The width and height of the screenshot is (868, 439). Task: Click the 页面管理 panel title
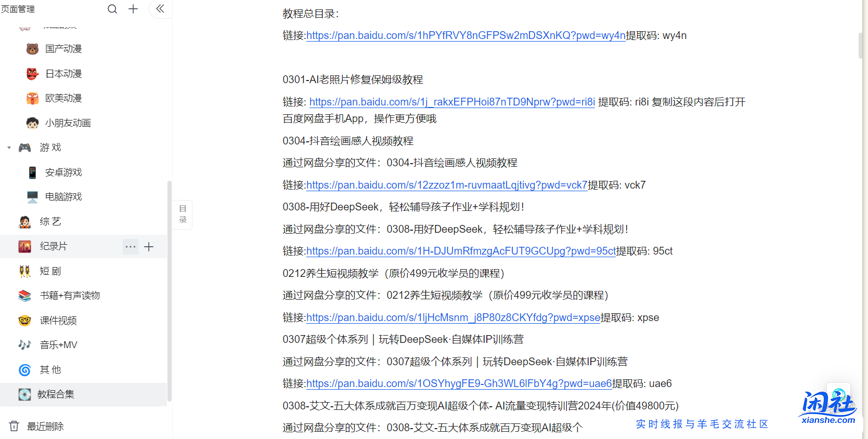pyautogui.click(x=18, y=9)
